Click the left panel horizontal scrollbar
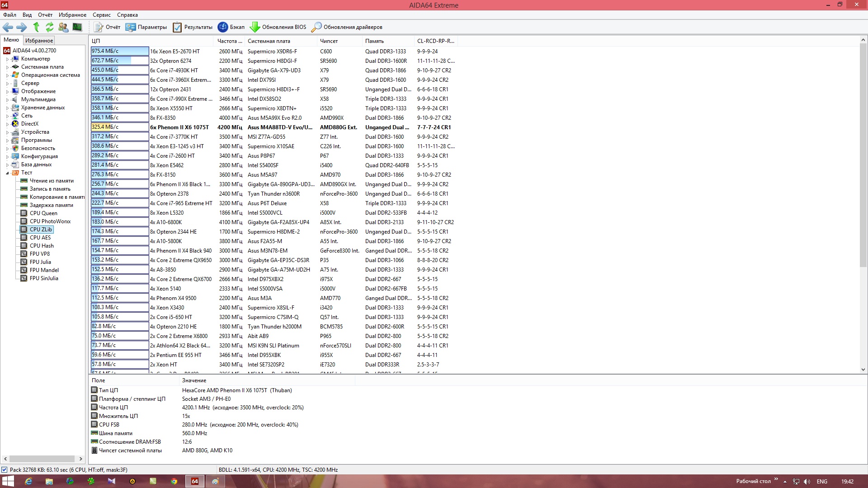Viewport: 868px width, 488px height. coord(42,459)
